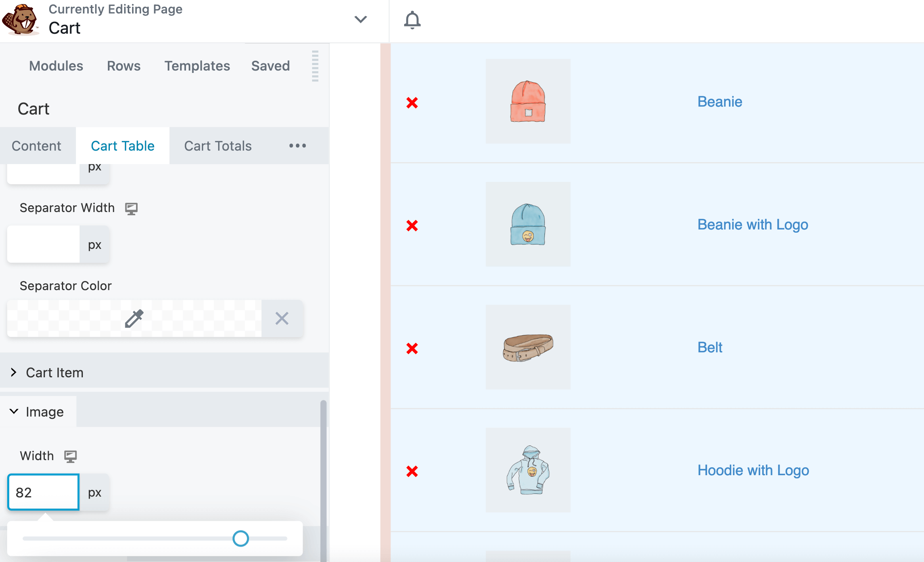Click the remove item icon for Hoodie with Logo

pos(412,471)
